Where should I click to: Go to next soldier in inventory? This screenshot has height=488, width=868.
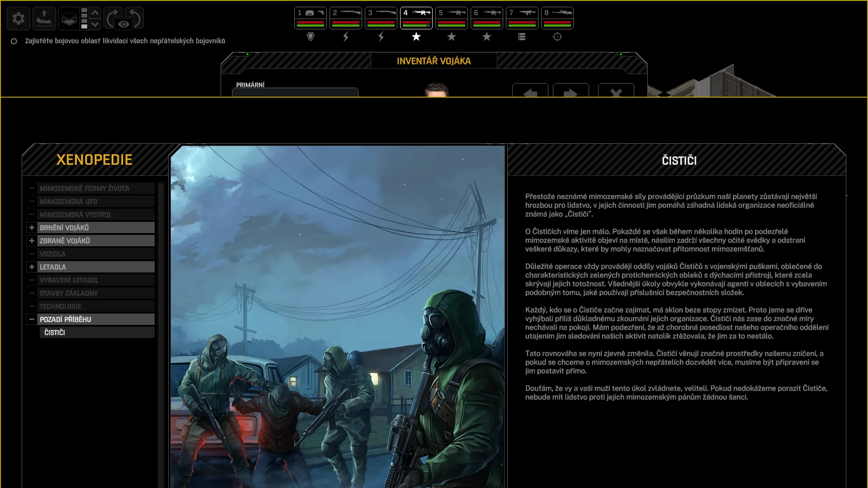point(571,90)
